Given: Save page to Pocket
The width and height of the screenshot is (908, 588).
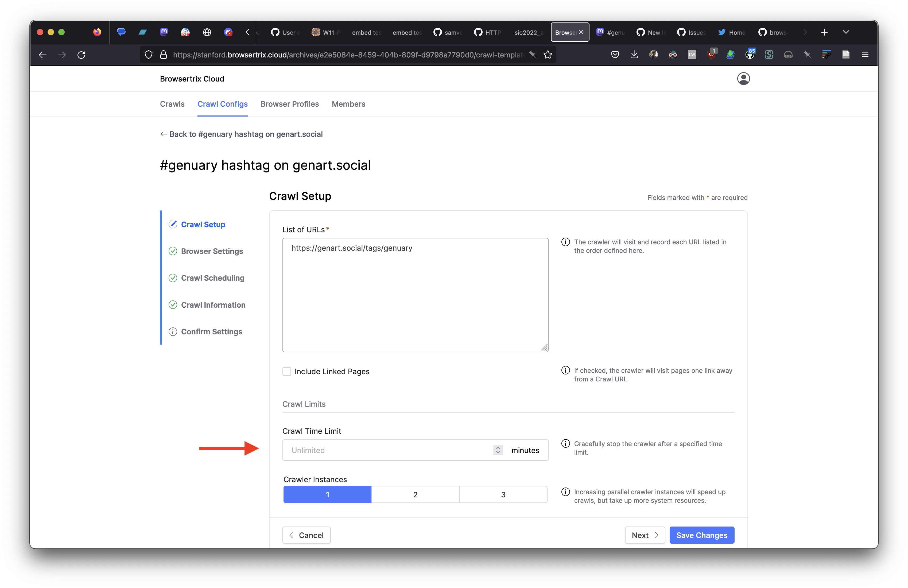Looking at the screenshot, I should 615,55.
